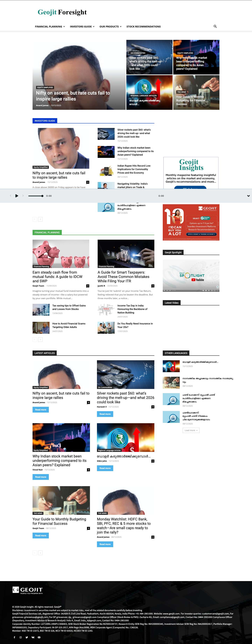Go to previous page in Financial Planning

pos(35,339)
